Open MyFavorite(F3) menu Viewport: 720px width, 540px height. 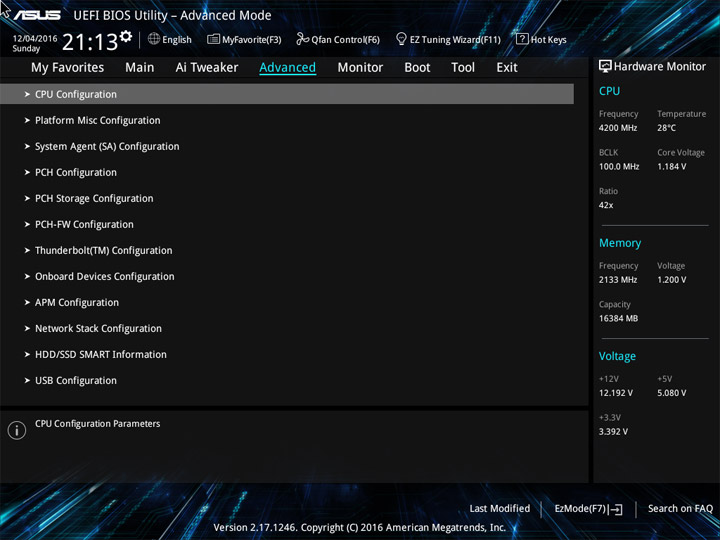tap(244, 39)
